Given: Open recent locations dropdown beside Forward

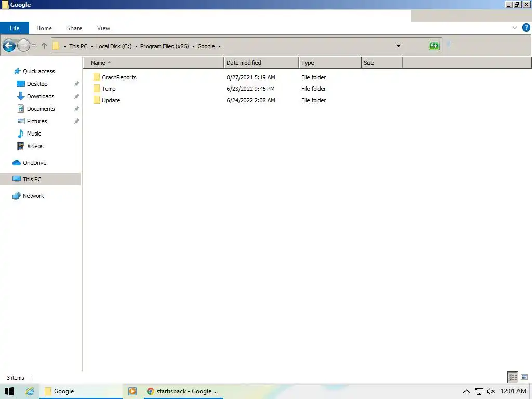Looking at the screenshot, I should (34, 46).
